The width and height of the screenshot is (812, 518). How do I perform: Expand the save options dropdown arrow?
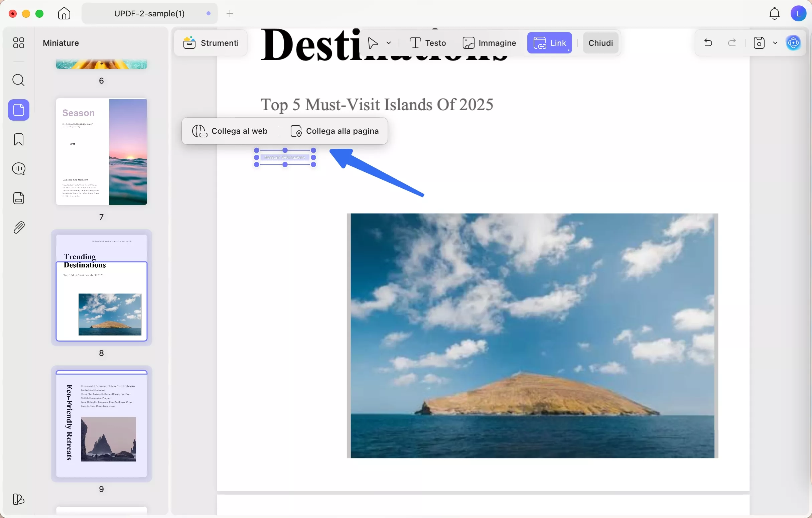(775, 43)
